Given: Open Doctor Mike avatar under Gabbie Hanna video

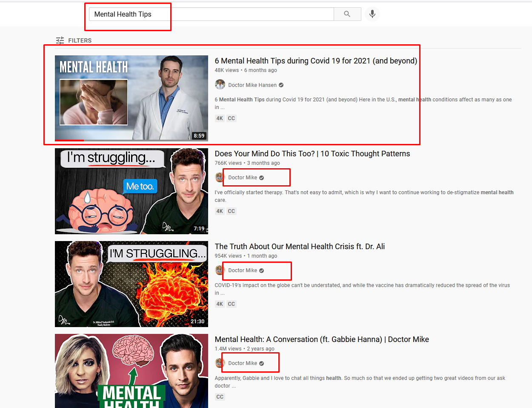Looking at the screenshot, I should 219,363.
